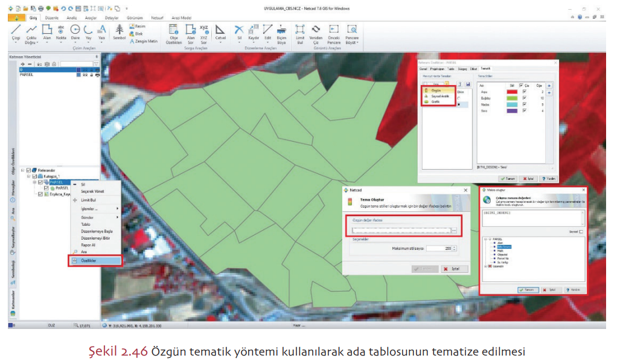Click the Özgün değer ifadesi input field
The image size is (623, 364).
[x=400, y=230]
